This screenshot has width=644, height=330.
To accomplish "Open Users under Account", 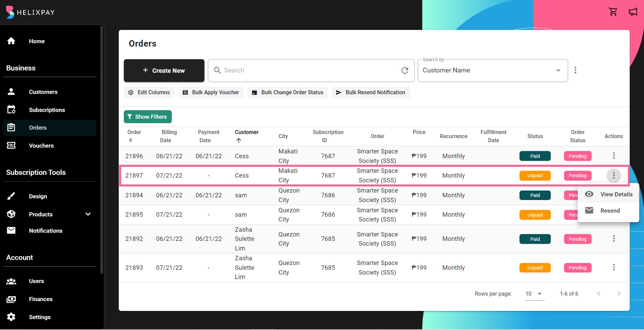I will coord(36,281).
